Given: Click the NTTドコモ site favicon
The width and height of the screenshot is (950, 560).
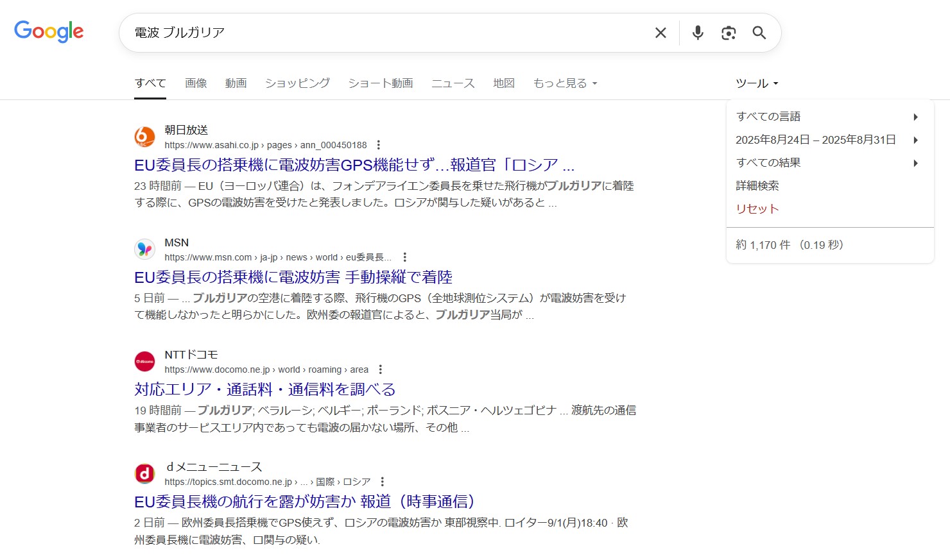Looking at the screenshot, I should point(145,361).
